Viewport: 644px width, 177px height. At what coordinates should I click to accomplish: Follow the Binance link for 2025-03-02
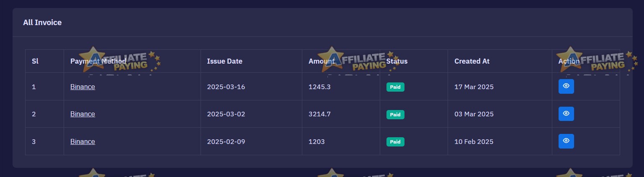(x=82, y=114)
